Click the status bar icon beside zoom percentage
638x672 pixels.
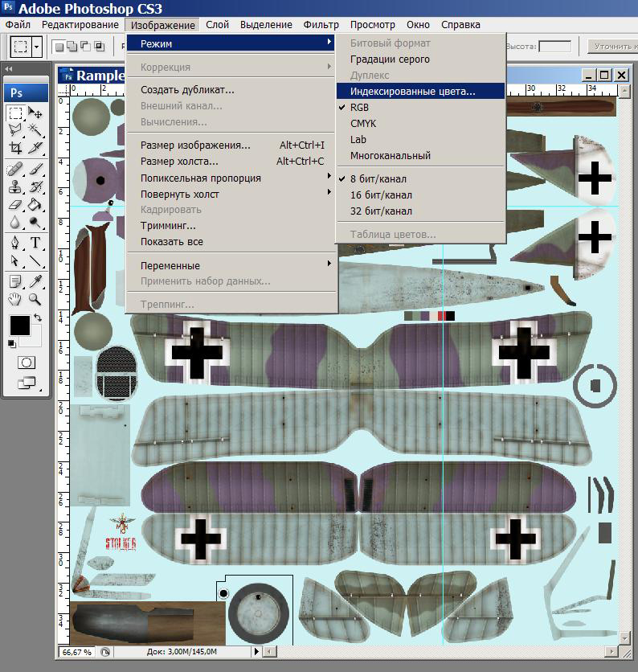[x=105, y=652]
